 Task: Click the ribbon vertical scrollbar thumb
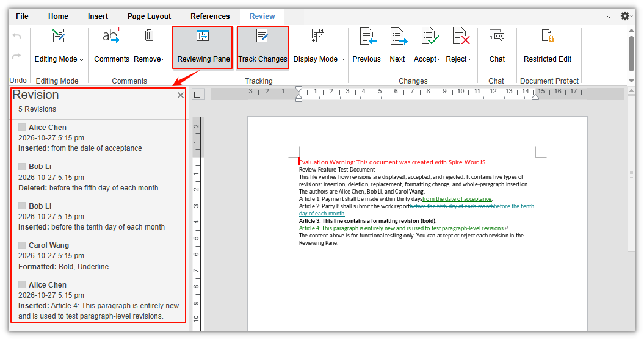coord(631,54)
